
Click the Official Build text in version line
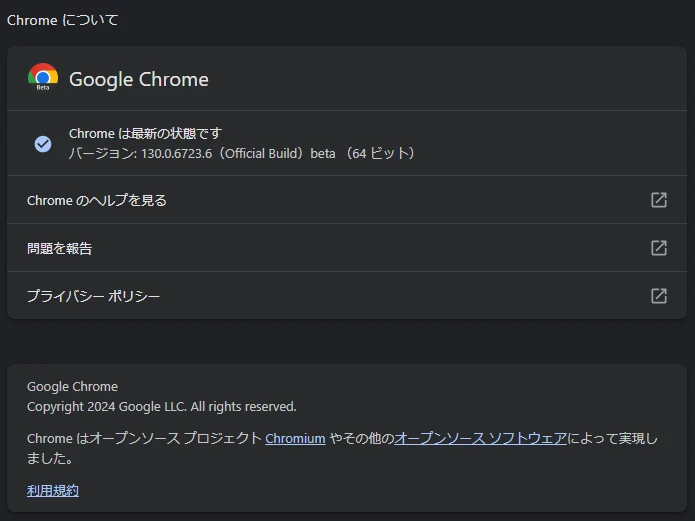click(x=264, y=154)
